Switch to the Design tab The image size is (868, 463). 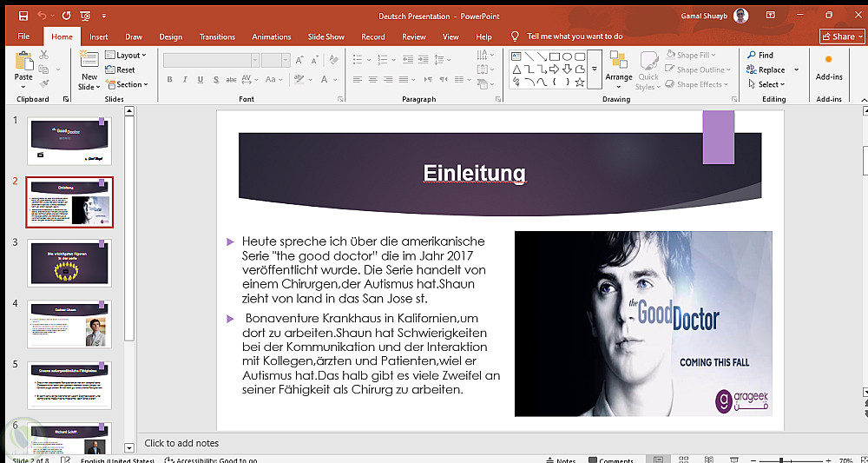[x=170, y=36]
